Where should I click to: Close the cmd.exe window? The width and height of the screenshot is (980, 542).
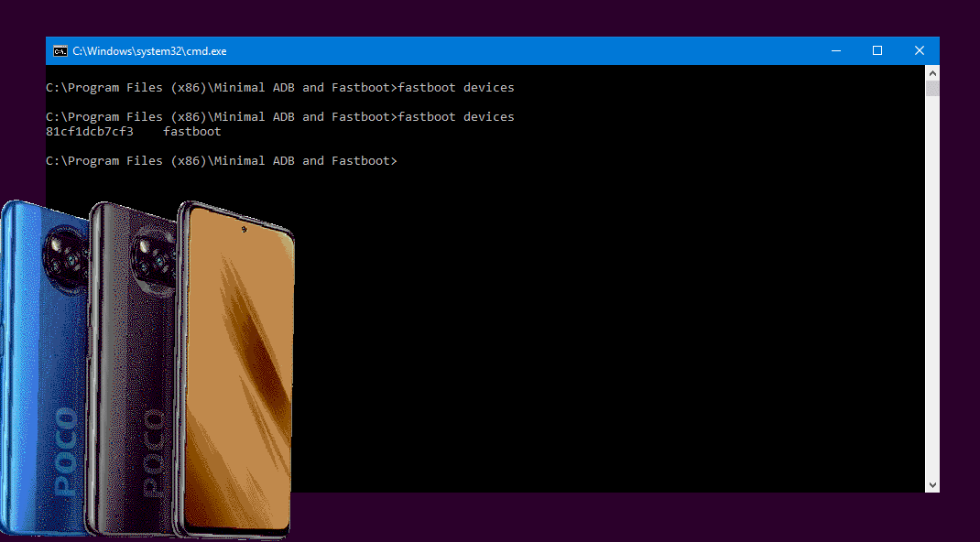click(x=919, y=50)
